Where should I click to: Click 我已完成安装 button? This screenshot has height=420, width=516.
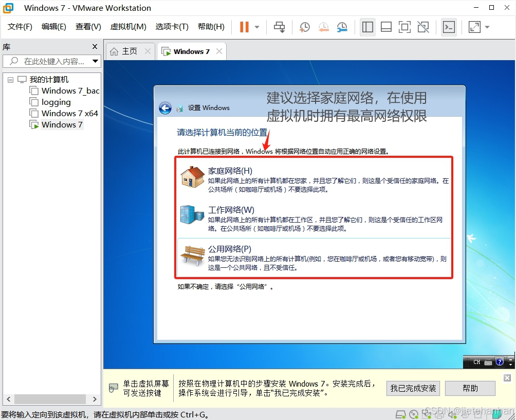click(413, 389)
